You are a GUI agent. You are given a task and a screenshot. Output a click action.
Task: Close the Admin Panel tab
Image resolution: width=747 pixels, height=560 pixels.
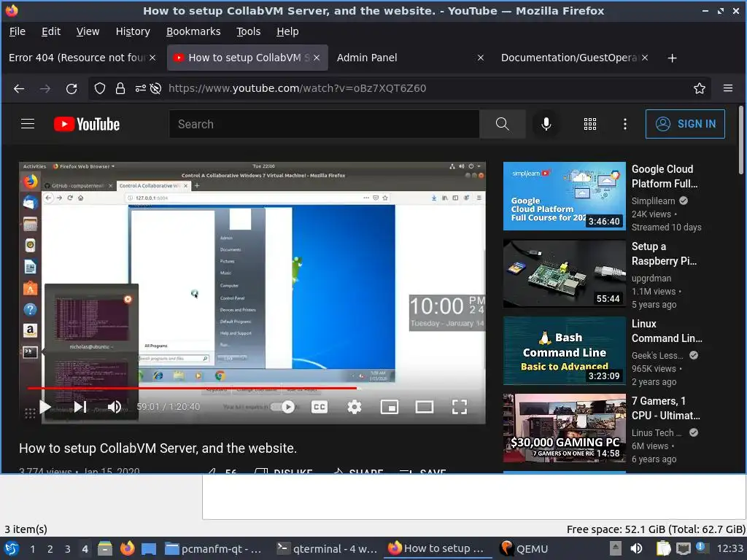click(x=481, y=58)
